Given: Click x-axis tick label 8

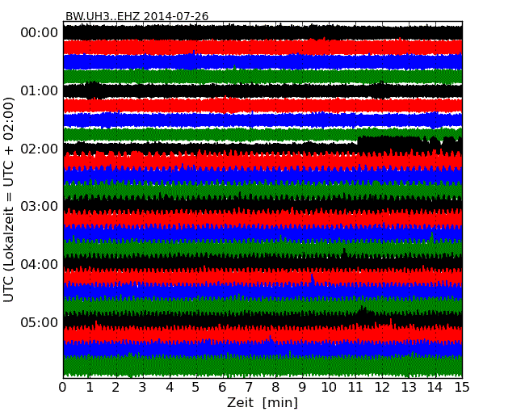Looking at the screenshot, I should pyautogui.click(x=275, y=388).
